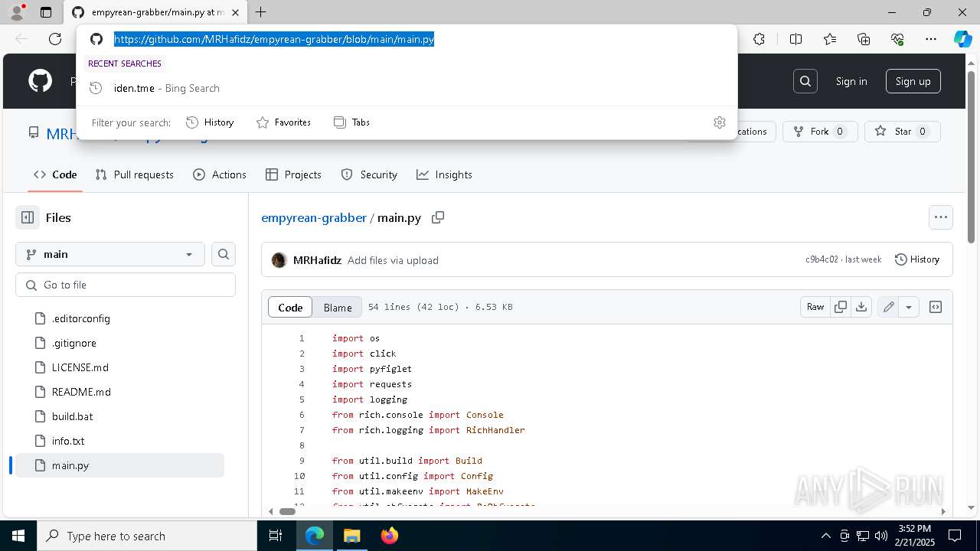Click the URL in the address bar

(x=274, y=39)
